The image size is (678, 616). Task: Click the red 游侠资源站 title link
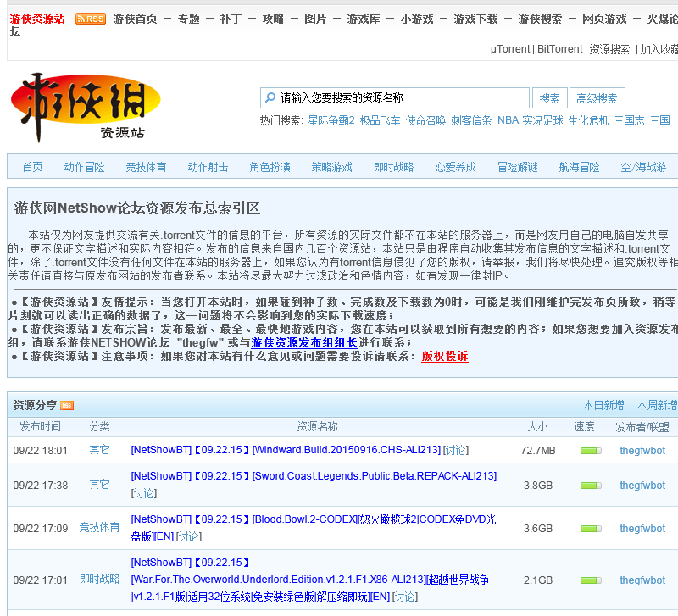pyautogui.click(x=37, y=19)
